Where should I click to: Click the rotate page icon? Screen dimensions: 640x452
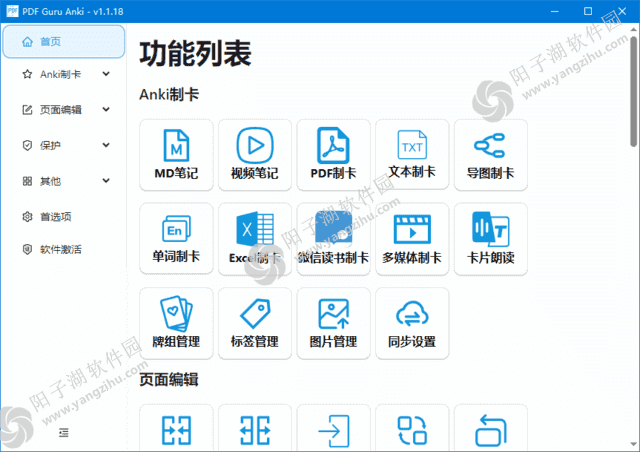[x=491, y=430]
